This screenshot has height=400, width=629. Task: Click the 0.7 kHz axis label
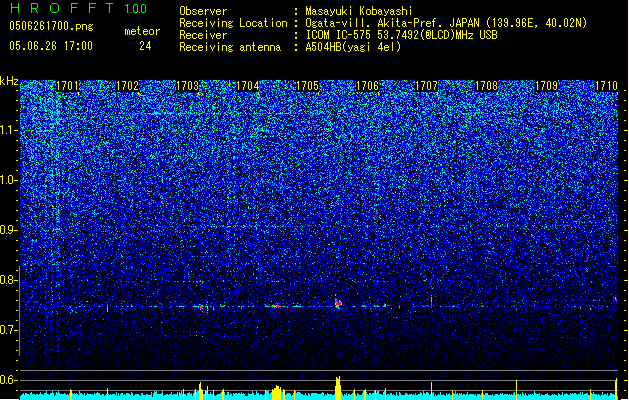[9, 330]
